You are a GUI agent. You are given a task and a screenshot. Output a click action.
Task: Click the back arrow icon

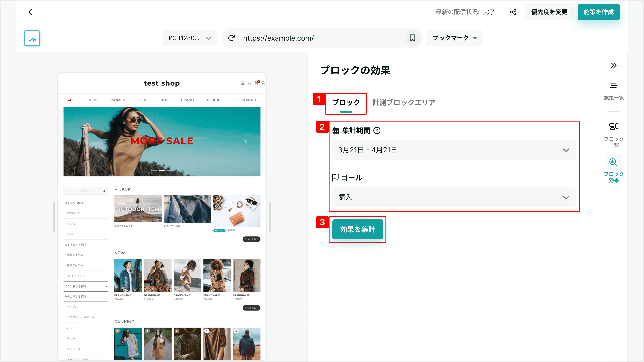click(x=30, y=12)
